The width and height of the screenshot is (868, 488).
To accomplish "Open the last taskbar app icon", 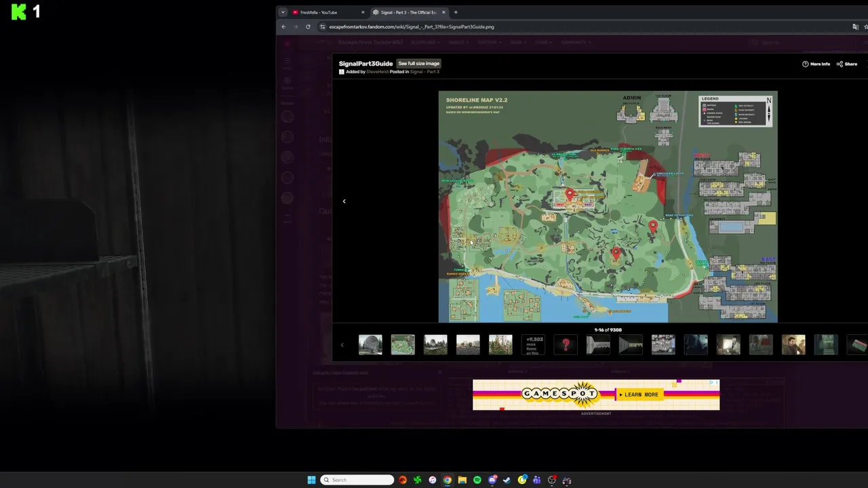I will tap(567, 480).
